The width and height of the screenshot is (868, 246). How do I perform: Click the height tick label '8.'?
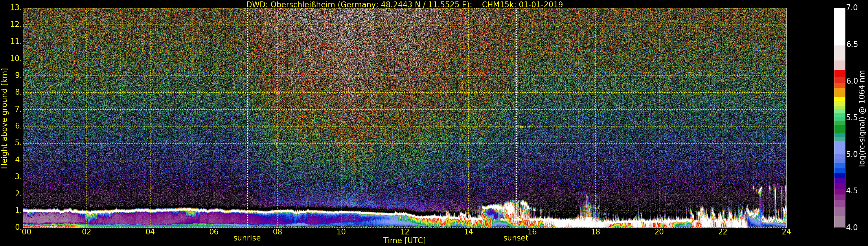(18, 92)
